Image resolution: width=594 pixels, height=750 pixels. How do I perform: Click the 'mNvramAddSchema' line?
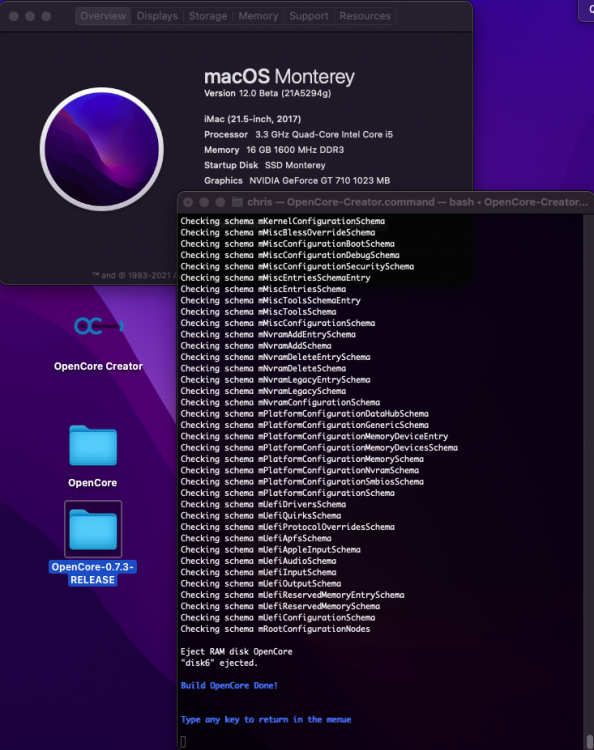coord(256,346)
